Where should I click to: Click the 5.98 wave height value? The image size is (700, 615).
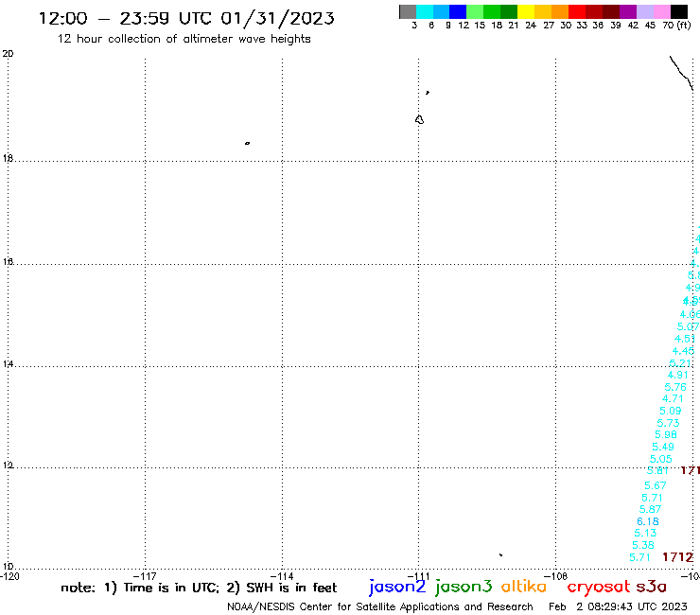click(x=666, y=434)
